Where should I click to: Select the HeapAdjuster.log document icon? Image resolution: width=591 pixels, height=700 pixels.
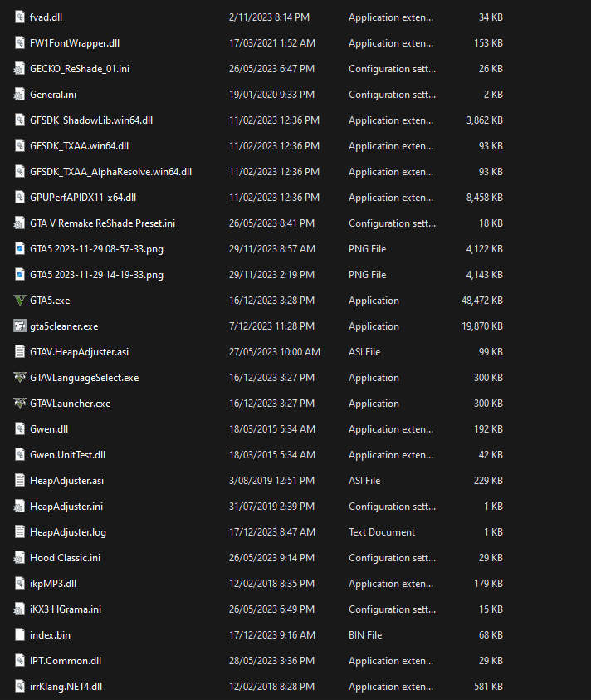pyautogui.click(x=21, y=532)
